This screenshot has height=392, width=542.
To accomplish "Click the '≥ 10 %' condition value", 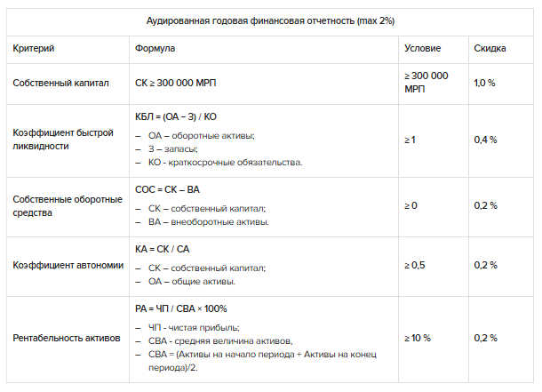I will (x=418, y=338).
